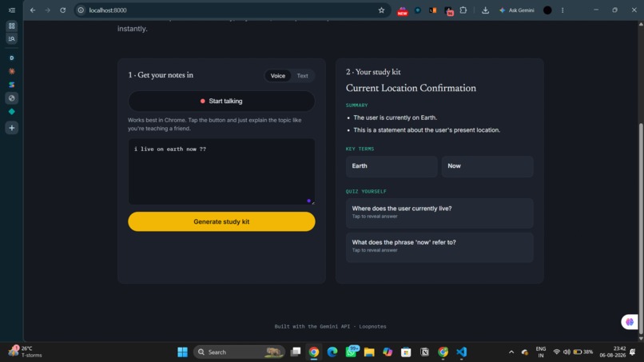Viewport: 644px width, 362px height.
Task: Click the Earth key term card
Action: click(392, 166)
